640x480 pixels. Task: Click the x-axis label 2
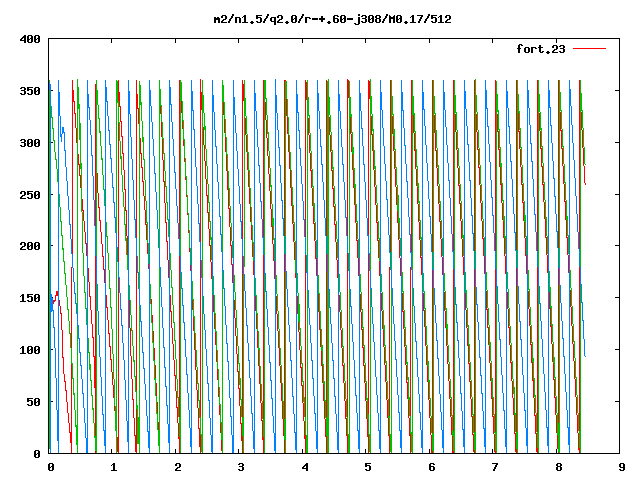click(x=178, y=467)
